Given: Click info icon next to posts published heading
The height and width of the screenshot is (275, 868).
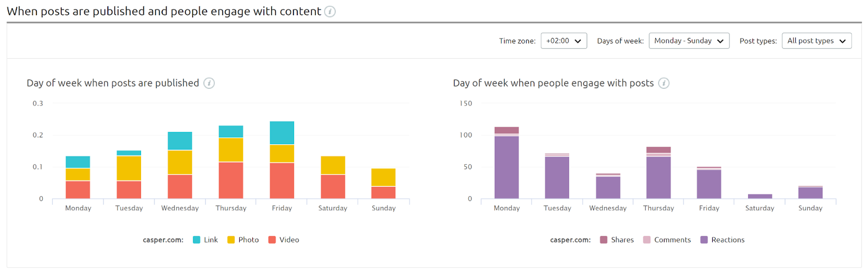Looking at the screenshot, I should [x=209, y=83].
